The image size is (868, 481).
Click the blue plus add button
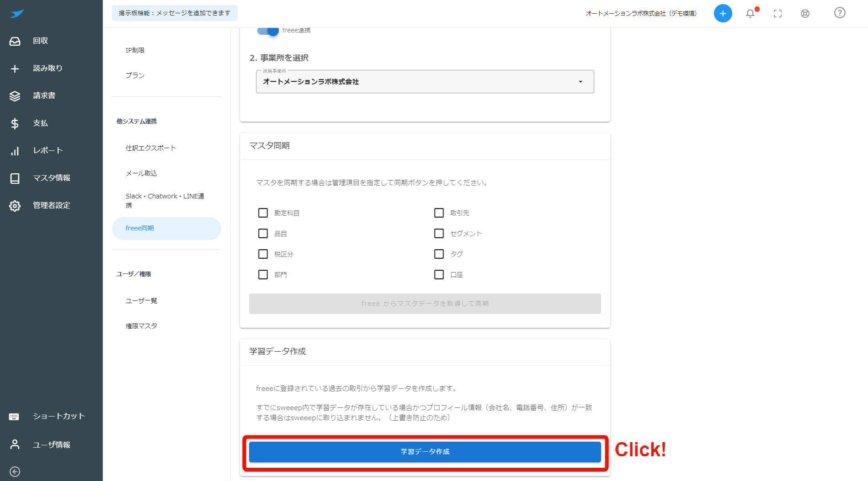click(723, 13)
